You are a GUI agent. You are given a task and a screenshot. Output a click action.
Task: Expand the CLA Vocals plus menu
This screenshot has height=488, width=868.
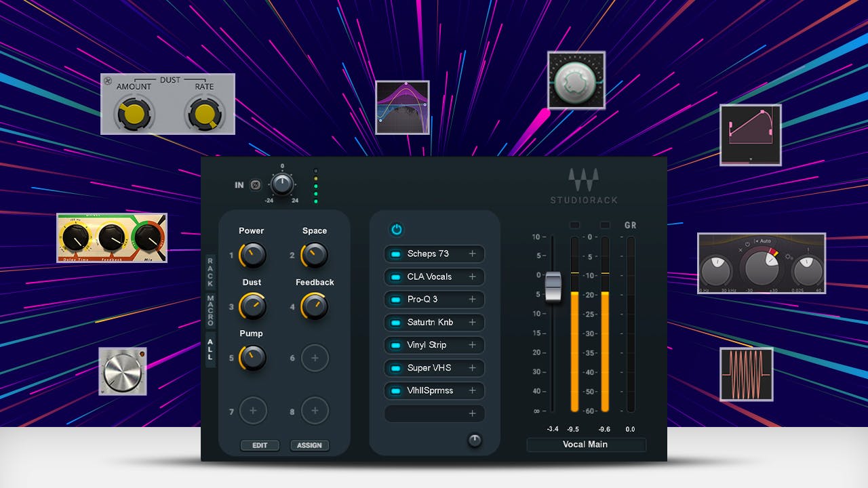tap(473, 277)
